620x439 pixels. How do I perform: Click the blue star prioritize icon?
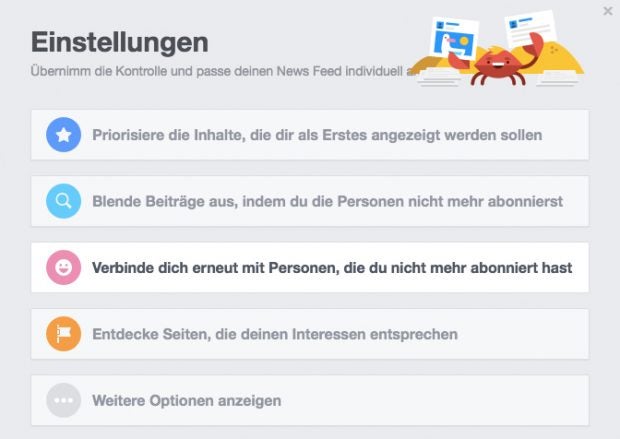pyautogui.click(x=64, y=135)
